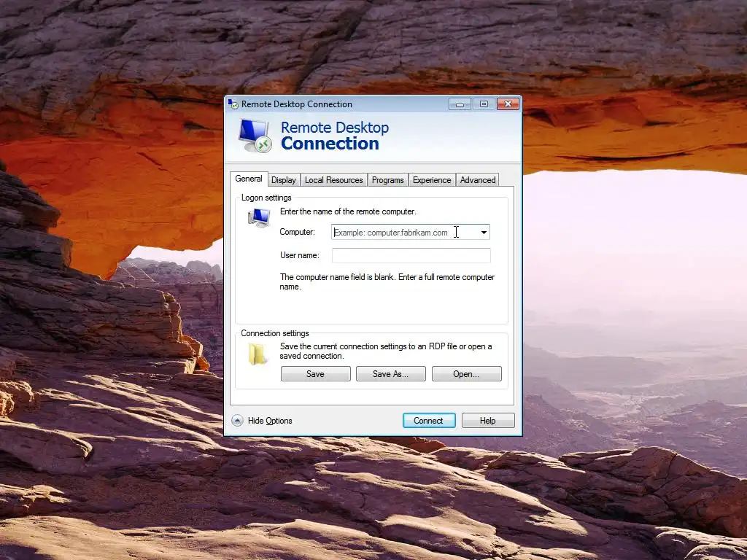The height and width of the screenshot is (560, 747).
Task: Click the Save As... button
Action: [x=391, y=374]
